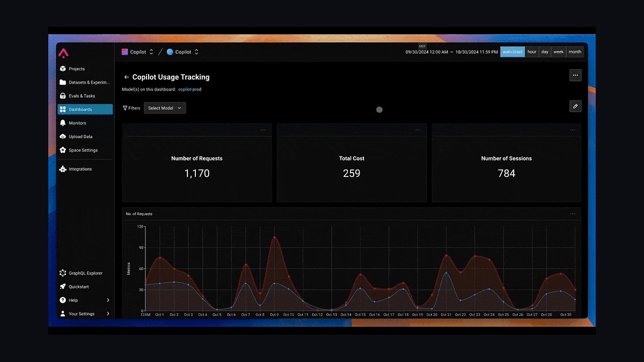Click the Help question mark icon

(x=63, y=300)
